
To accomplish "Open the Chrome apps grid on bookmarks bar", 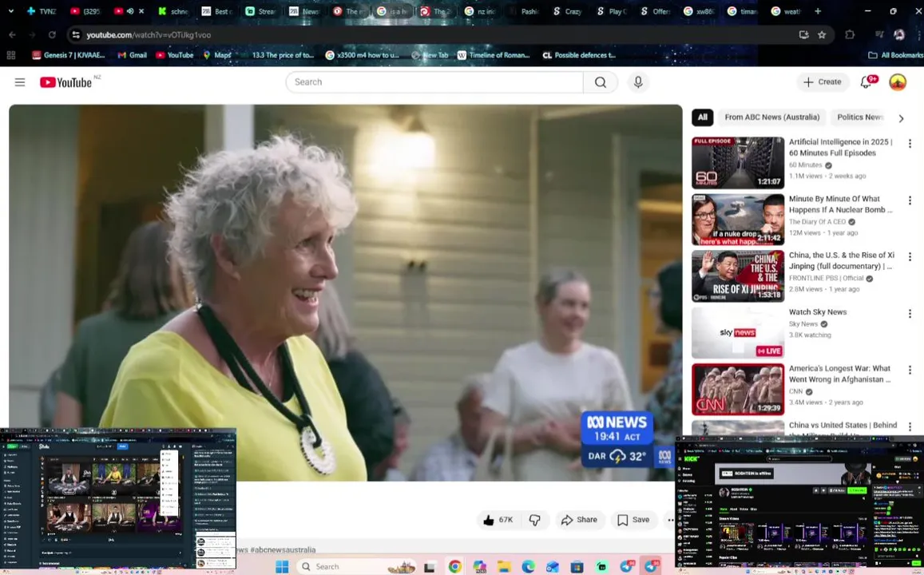I will tap(10, 55).
